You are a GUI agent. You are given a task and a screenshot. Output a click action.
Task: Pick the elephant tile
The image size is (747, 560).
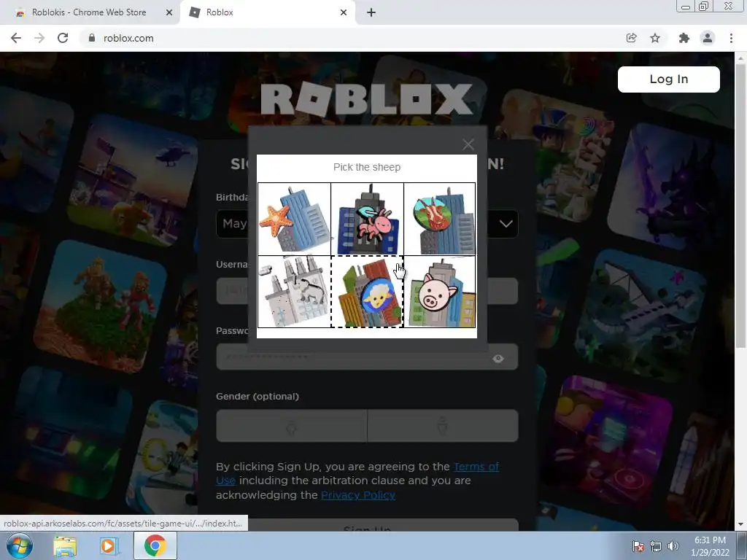point(294,292)
